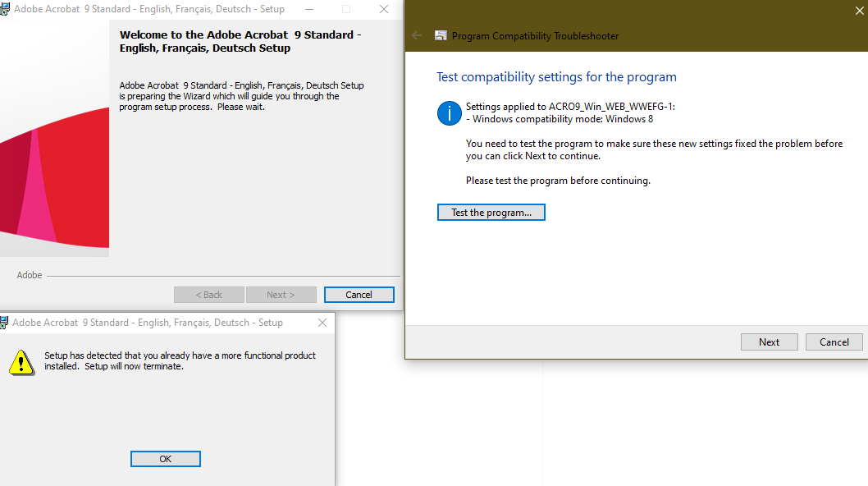This screenshot has width=868, height=486.
Task: Click the maximize box of the Setup wizard
Action: point(346,9)
